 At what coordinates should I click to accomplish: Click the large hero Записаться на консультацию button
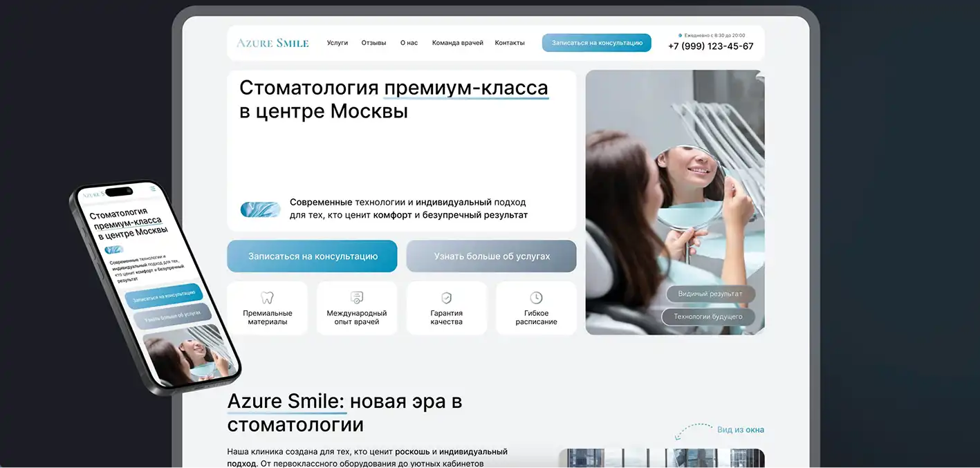312,256
